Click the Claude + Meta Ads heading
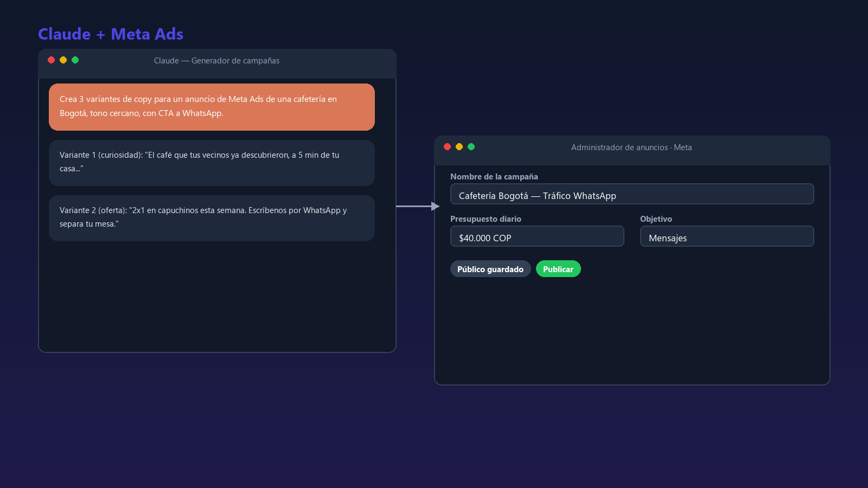The image size is (868, 488). point(111,34)
